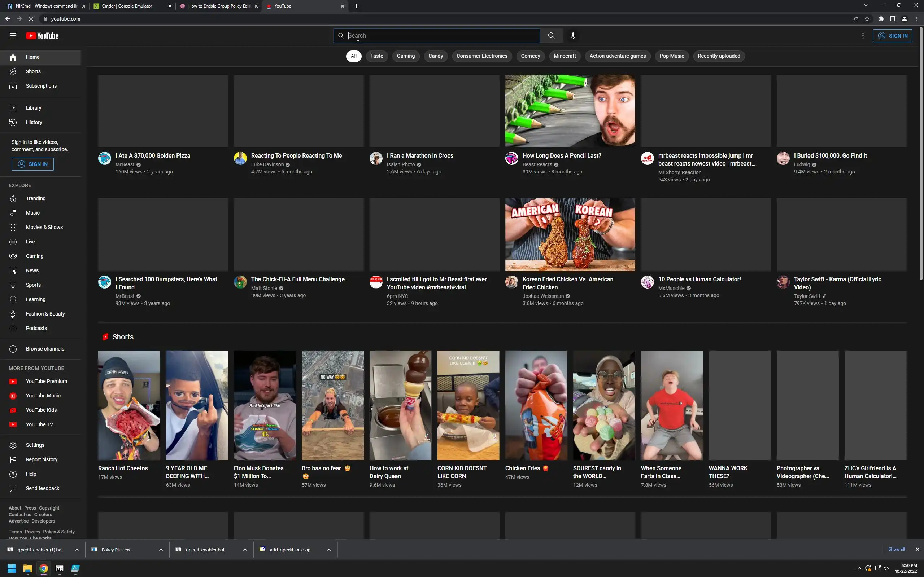924x577 pixels.
Task: Click Show all downloads link
Action: 896,549
